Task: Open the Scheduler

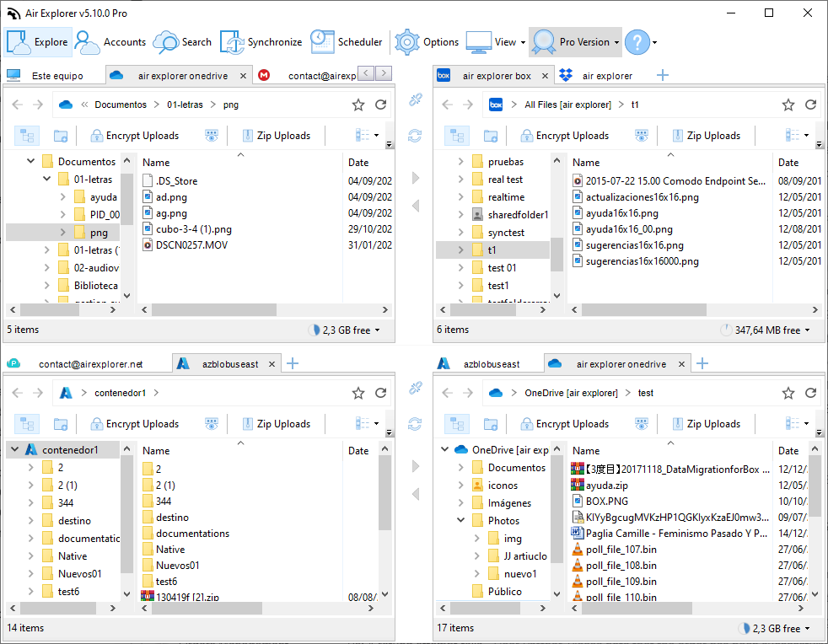Action: [346, 42]
